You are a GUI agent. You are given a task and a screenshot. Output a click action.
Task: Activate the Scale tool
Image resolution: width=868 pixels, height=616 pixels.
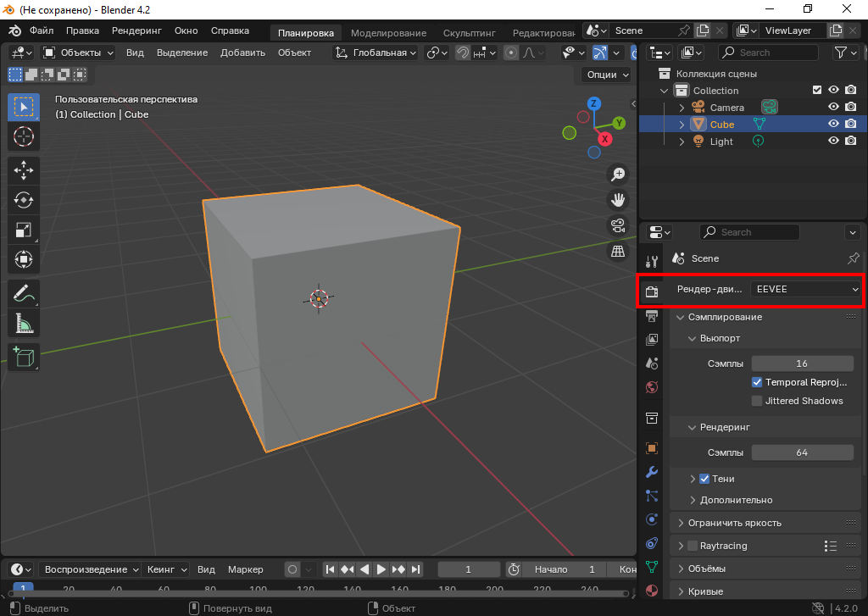(24, 230)
